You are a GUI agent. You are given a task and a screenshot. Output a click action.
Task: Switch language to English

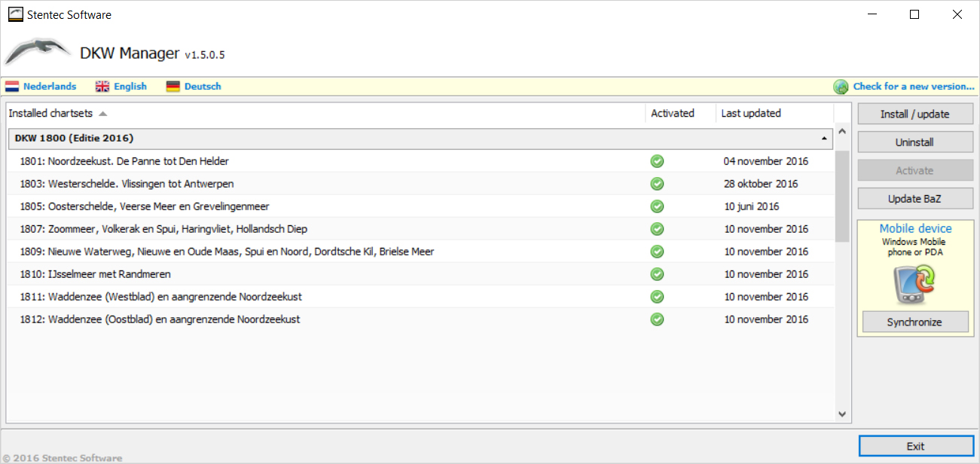[130, 87]
